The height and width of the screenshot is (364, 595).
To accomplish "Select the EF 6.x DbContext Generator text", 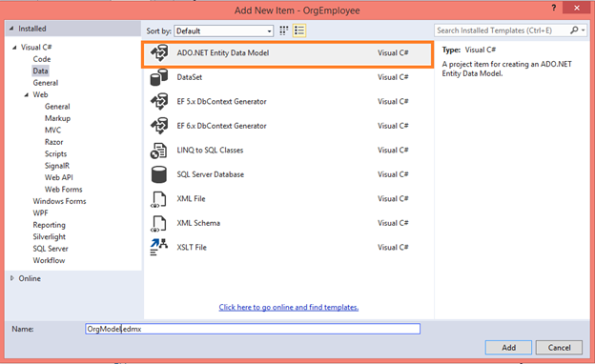I will click(221, 126).
